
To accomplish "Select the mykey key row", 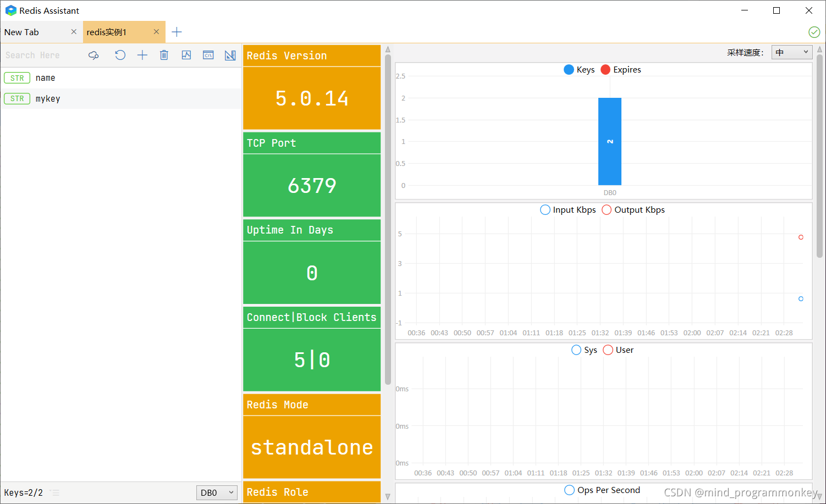I will click(x=120, y=99).
